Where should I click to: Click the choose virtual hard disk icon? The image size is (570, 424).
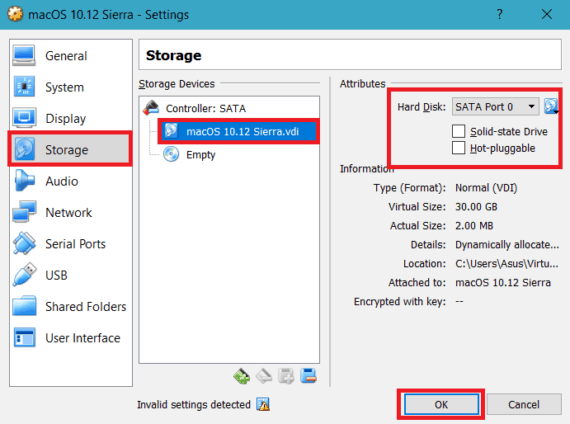coord(551,107)
